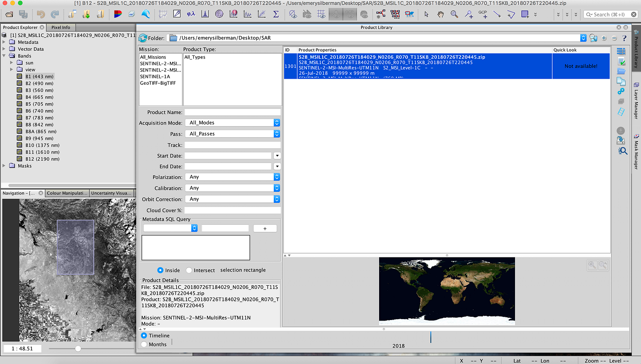641x364 pixels.
Task: Click the plus button in Metadata SQL Query
Action: click(x=265, y=228)
